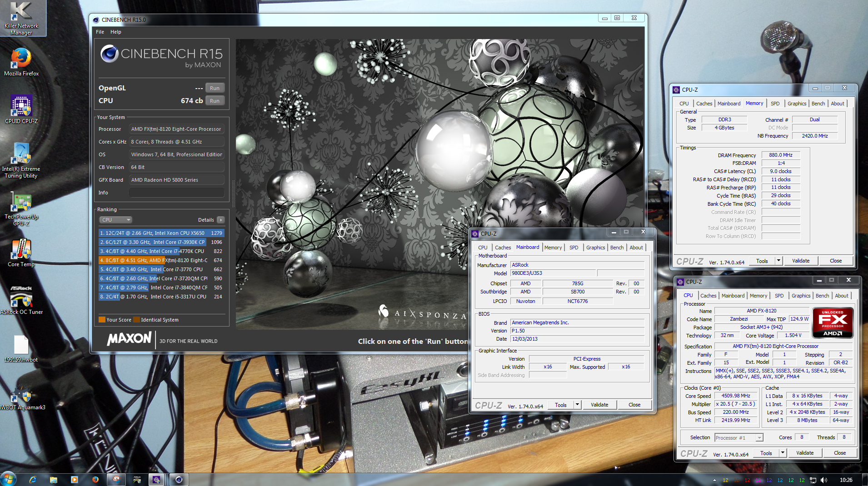The height and width of the screenshot is (486, 868).
Task: Expand Tools dropdown arrow in Memory CPU-Z window
Action: click(778, 261)
